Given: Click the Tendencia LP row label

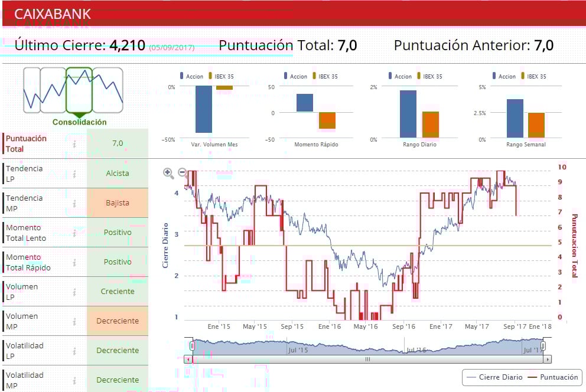Looking at the screenshot, I should (x=24, y=174).
